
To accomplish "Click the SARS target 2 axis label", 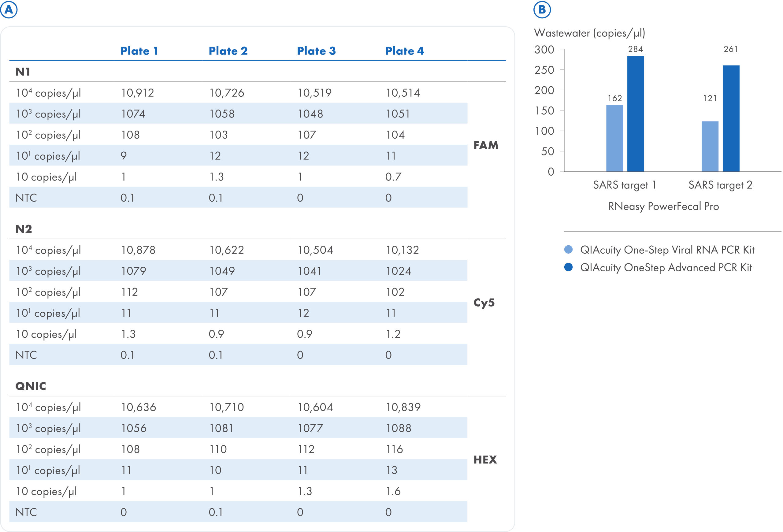I will [x=720, y=185].
